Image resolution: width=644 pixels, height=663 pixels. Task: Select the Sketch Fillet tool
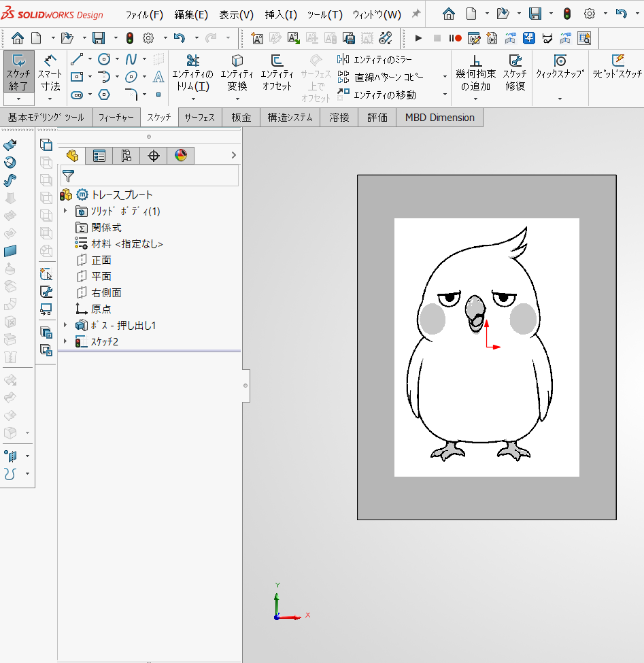pos(131,95)
